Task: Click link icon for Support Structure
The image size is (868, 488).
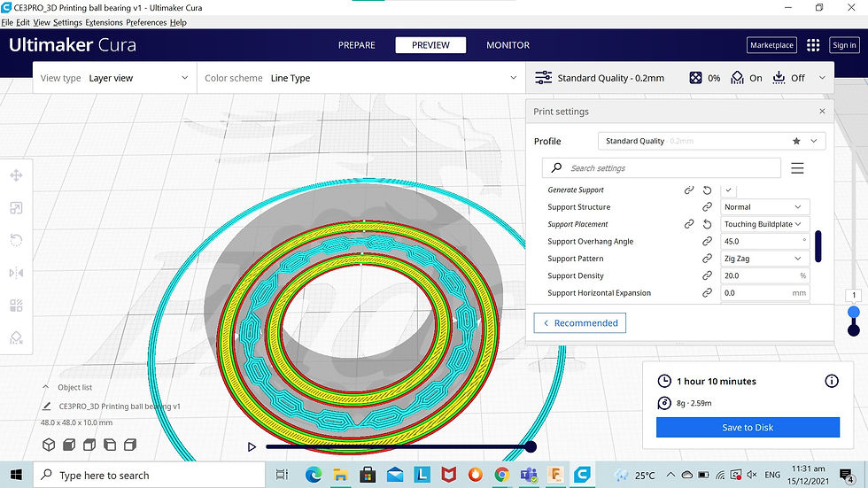Action: [x=707, y=207]
